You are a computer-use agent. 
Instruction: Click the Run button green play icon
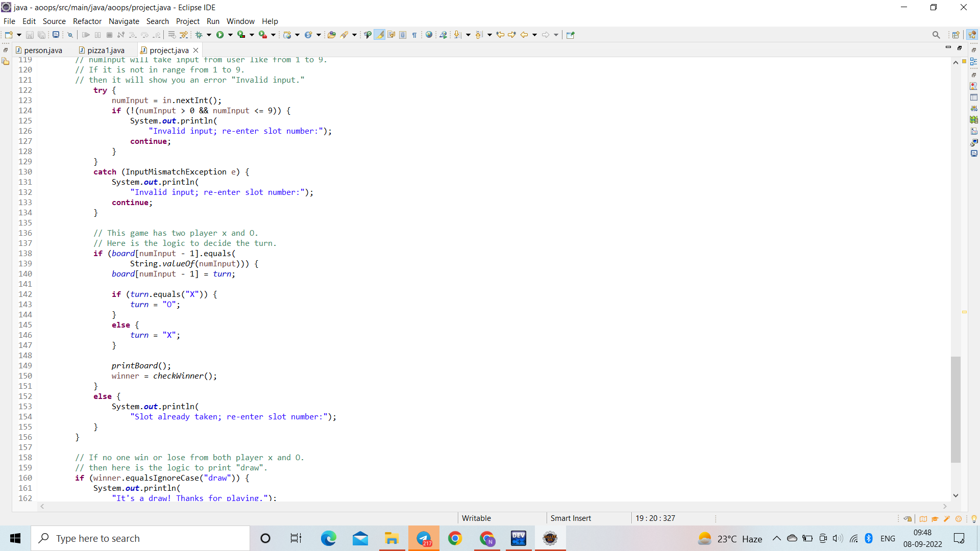[220, 35]
